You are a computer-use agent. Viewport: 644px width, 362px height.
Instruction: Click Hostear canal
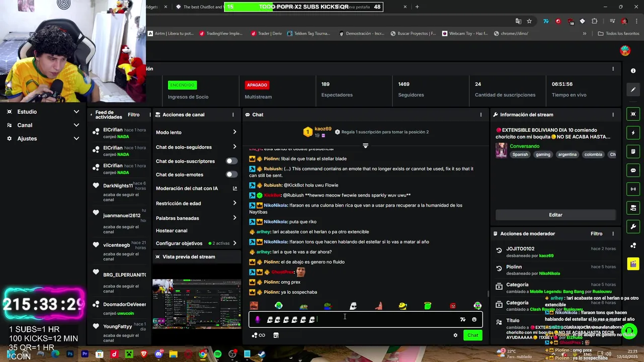click(172, 230)
